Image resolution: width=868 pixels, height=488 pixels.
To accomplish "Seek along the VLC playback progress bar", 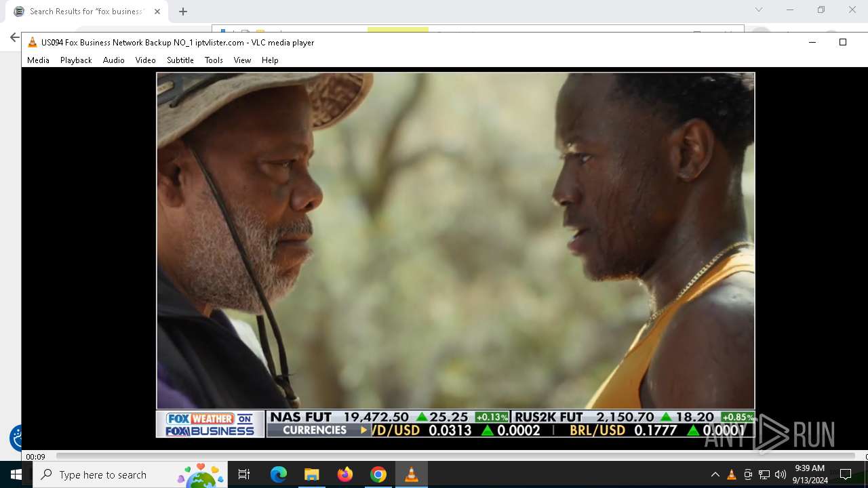I will 455,456.
